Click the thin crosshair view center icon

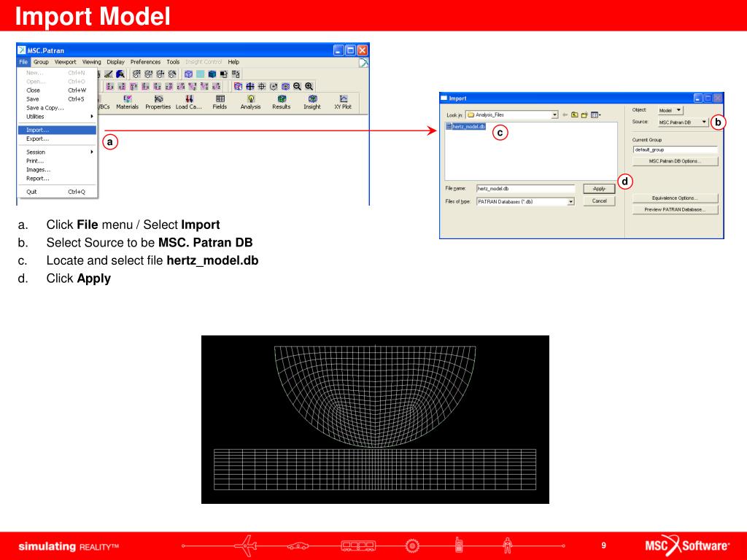[x=262, y=86]
